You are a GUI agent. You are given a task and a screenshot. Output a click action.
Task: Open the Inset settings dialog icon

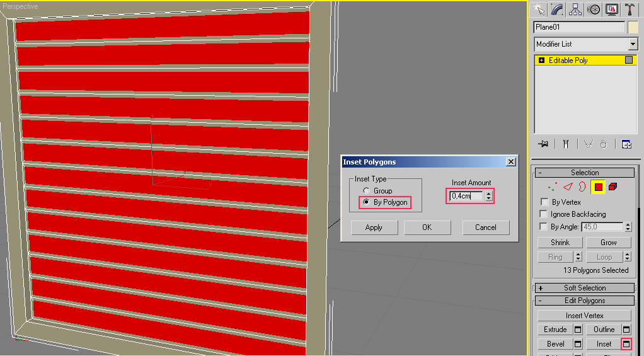pyautogui.click(x=626, y=343)
